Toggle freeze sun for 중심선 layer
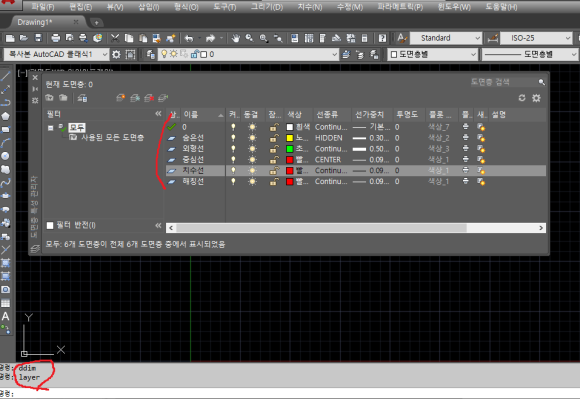580x399 pixels. pos(252,160)
